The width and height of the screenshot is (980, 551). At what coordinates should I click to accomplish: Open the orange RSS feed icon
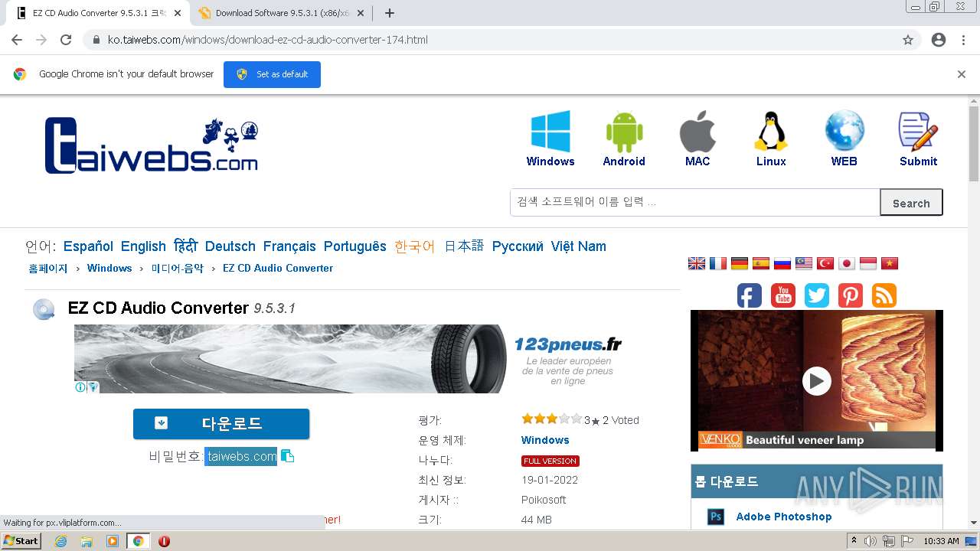(x=884, y=295)
